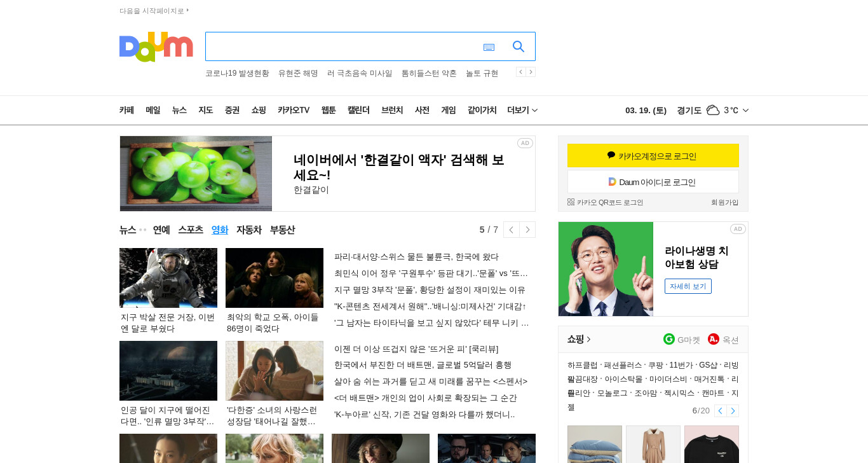Click the AD badge on apple banner
This screenshot has width=868, height=463.
(x=525, y=143)
